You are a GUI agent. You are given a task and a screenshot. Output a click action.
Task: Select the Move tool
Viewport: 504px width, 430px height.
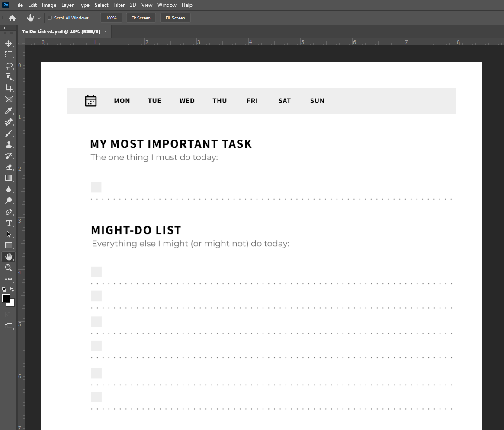click(8, 43)
